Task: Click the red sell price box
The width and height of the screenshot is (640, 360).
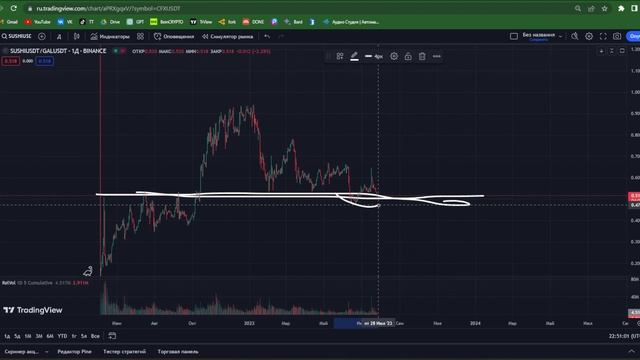Action: click(x=10, y=61)
